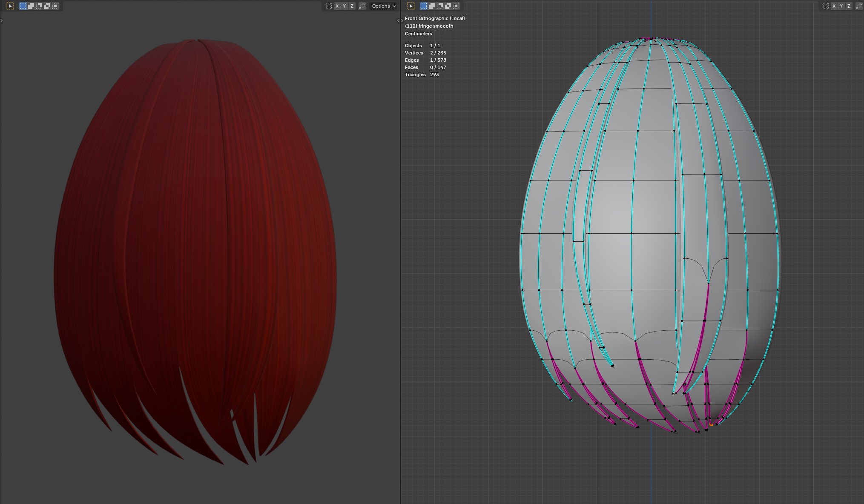This screenshot has height=504, width=864.
Task: Toggle Y mirror in left viewport header
Action: coord(344,6)
